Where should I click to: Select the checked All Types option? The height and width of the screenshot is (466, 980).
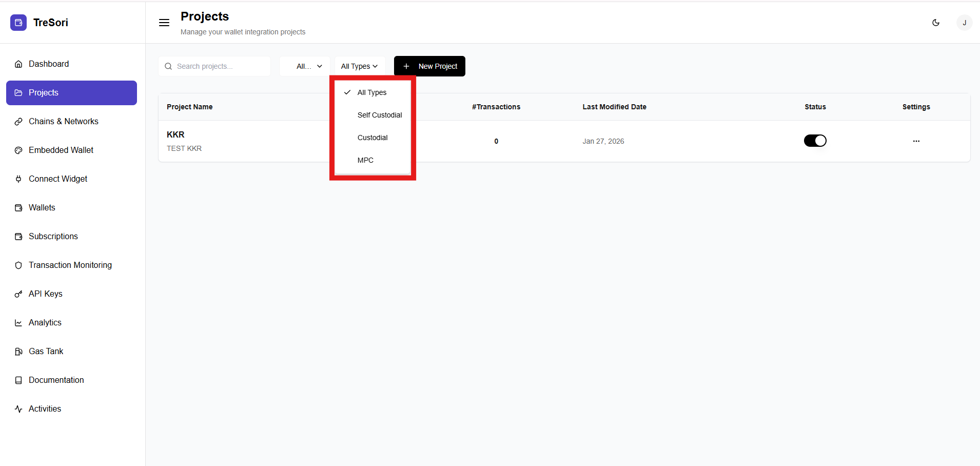point(372,92)
